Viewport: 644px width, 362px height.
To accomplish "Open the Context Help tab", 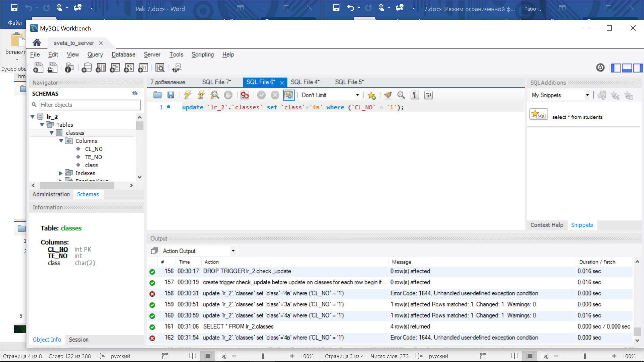I will [547, 225].
